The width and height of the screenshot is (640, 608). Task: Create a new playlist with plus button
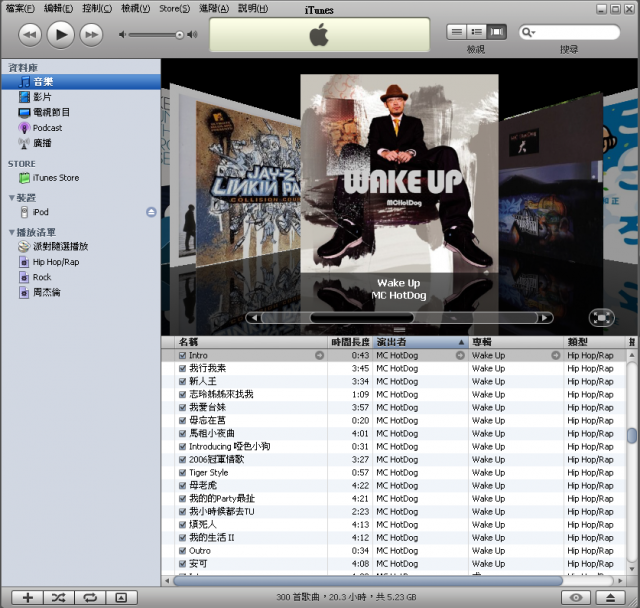point(27,598)
